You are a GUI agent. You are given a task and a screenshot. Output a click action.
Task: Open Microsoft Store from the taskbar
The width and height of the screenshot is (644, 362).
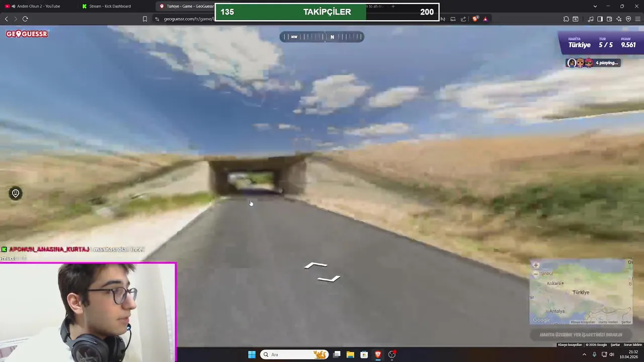pos(364,354)
